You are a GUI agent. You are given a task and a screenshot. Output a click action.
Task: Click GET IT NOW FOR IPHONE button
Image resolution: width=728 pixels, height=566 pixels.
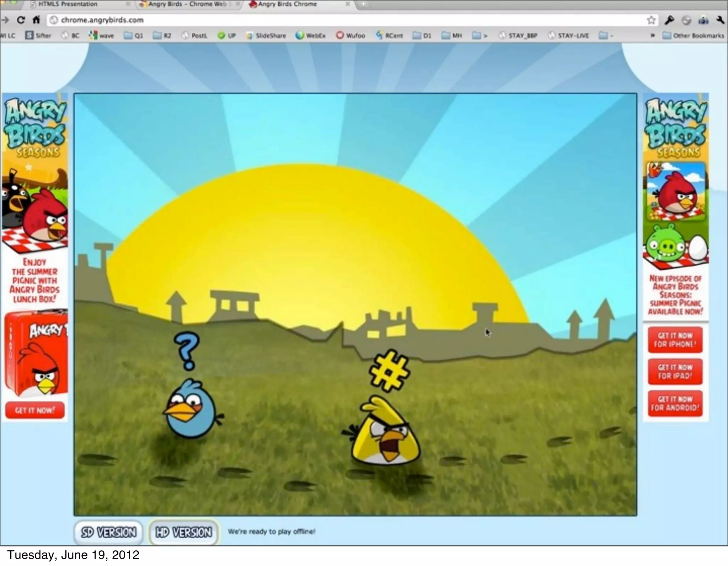pos(675,340)
